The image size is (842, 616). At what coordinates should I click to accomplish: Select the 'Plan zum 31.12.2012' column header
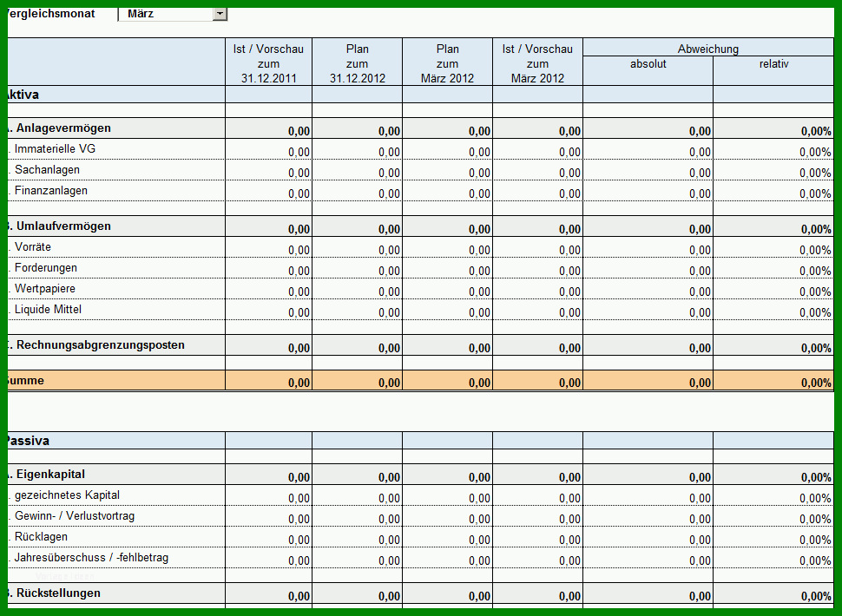(x=357, y=63)
